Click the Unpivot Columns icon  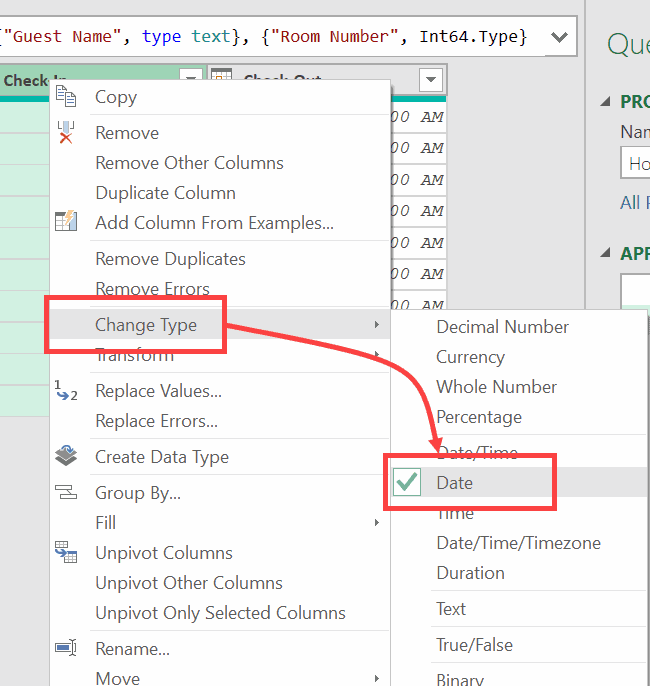click(x=66, y=552)
